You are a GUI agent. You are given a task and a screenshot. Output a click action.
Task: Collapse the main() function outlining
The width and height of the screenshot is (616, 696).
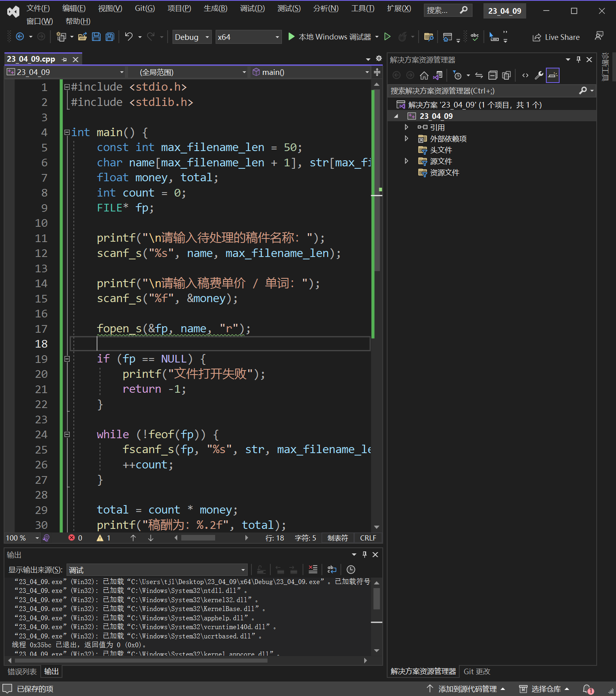click(x=67, y=132)
